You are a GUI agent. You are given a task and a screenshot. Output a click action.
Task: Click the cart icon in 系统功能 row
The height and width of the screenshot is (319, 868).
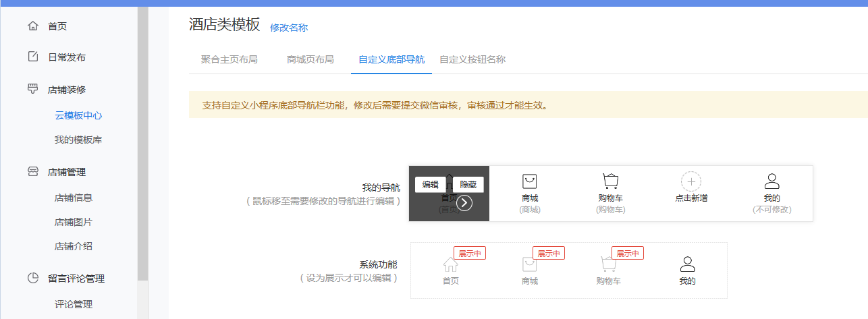pyautogui.click(x=609, y=264)
